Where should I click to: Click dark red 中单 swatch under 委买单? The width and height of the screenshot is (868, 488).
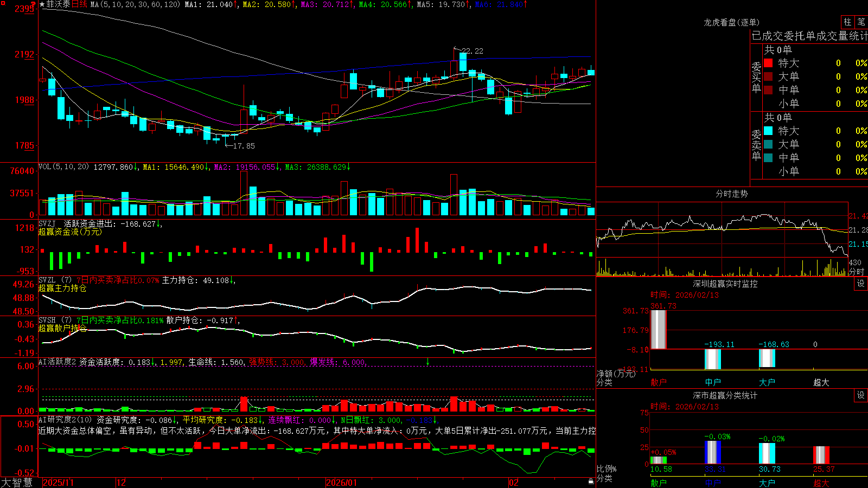pyautogui.click(x=768, y=90)
